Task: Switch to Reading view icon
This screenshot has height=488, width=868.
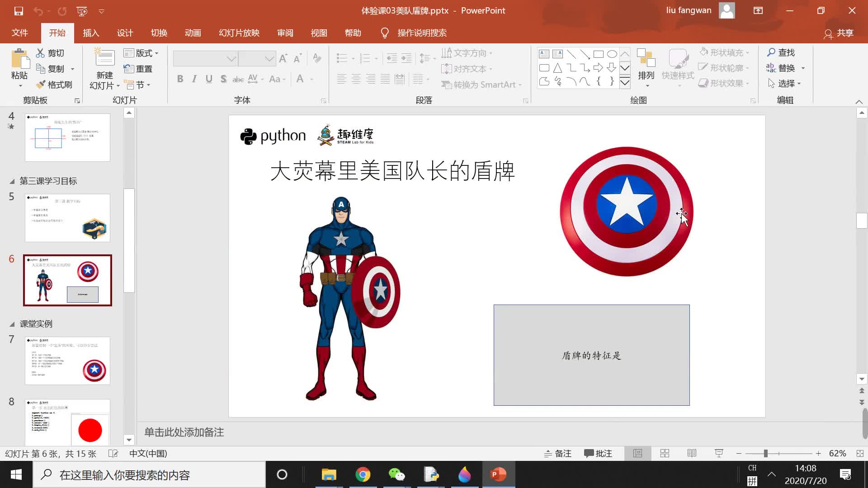Action: (692, 454)
